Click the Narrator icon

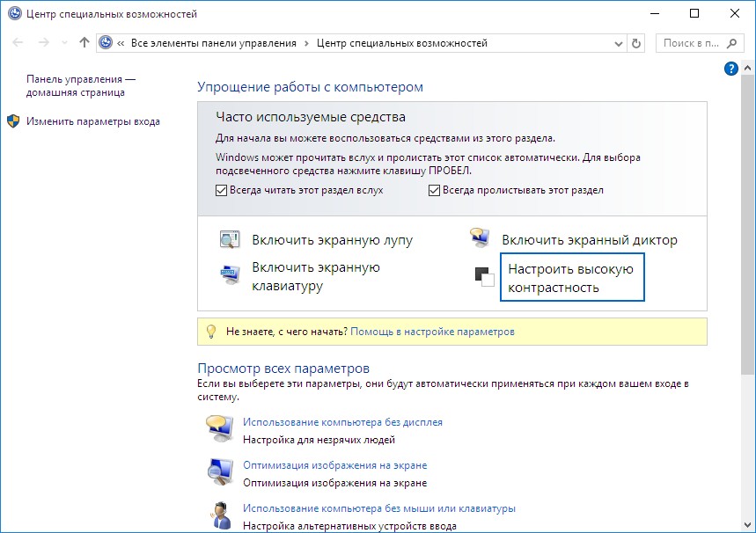(x=480, y=237)
